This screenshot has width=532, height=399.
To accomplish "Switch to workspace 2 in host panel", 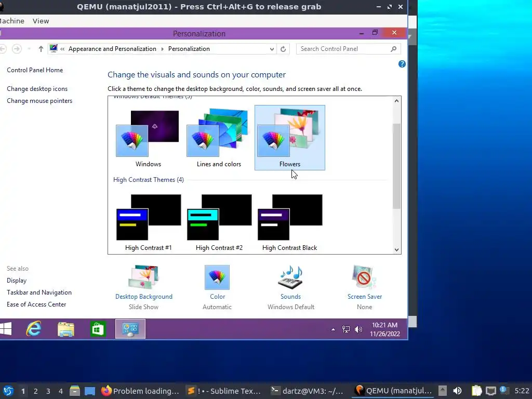I will pos(36,391).
